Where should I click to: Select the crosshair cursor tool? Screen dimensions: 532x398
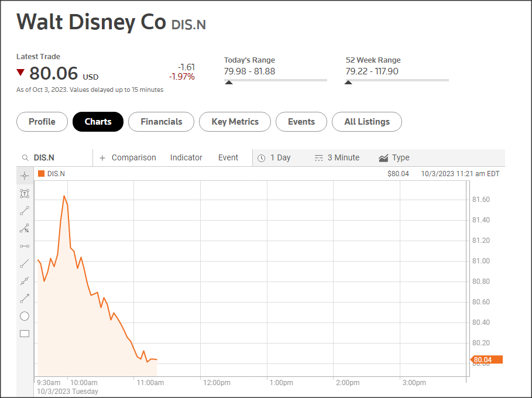[x=25, y=176]
